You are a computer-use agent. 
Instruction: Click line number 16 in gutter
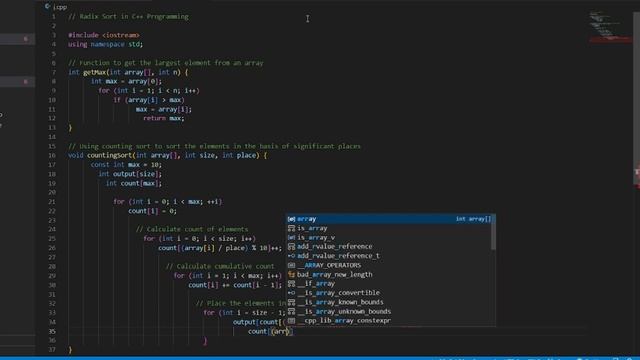coord(52,156)
